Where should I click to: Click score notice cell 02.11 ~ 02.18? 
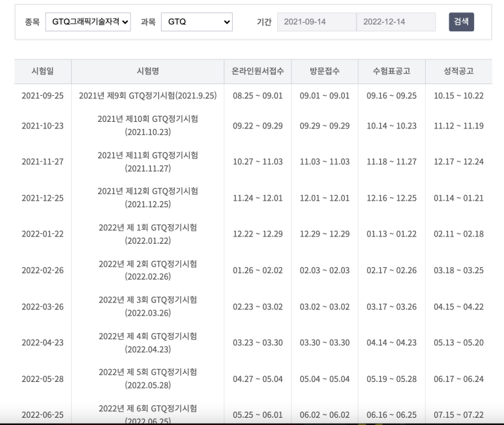click(x=458, y=234)
